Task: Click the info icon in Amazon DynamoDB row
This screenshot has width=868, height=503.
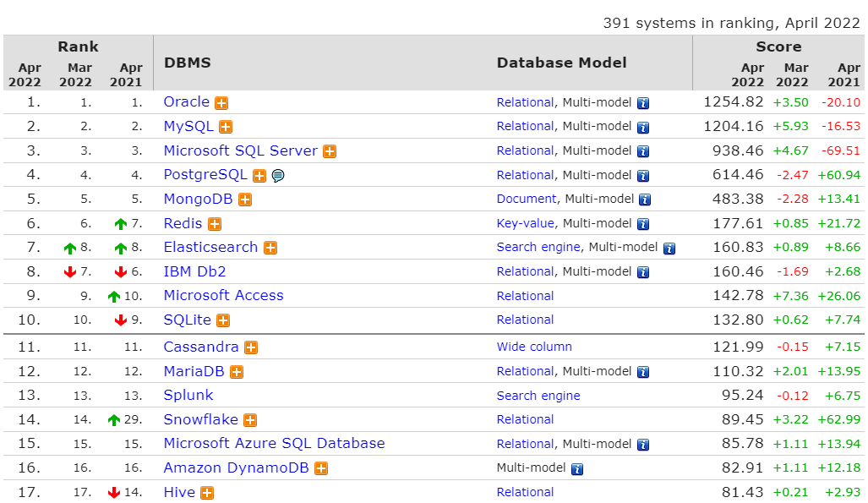Action: (577, 468)
